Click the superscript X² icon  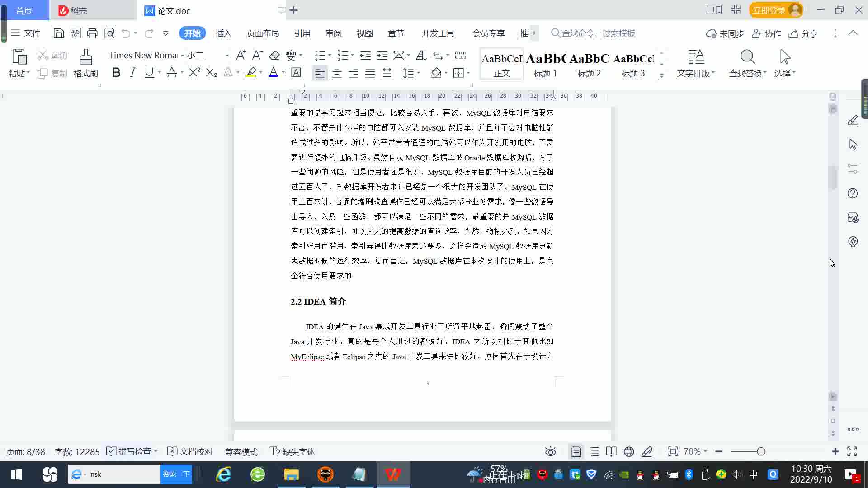point(194,73)
